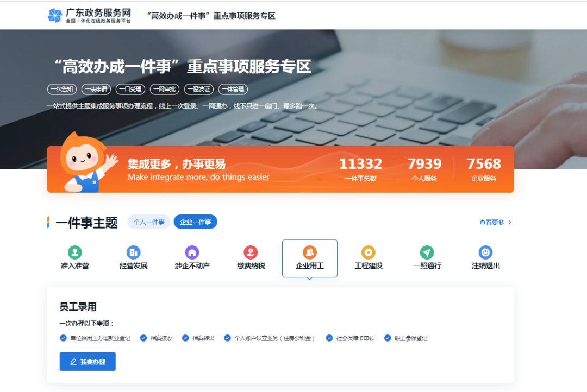Select the 一照通行 checkmark icon

427,251
